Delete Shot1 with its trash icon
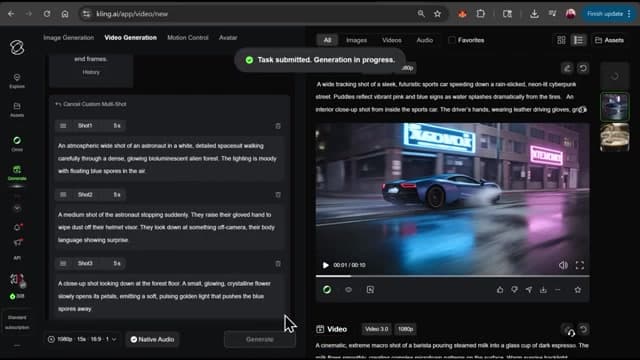640x360 pixels. 278,126
